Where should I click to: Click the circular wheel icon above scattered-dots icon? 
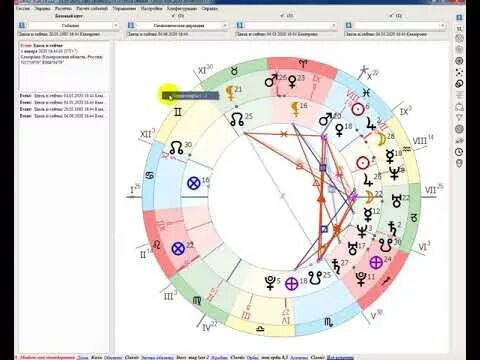pos(459,61)
